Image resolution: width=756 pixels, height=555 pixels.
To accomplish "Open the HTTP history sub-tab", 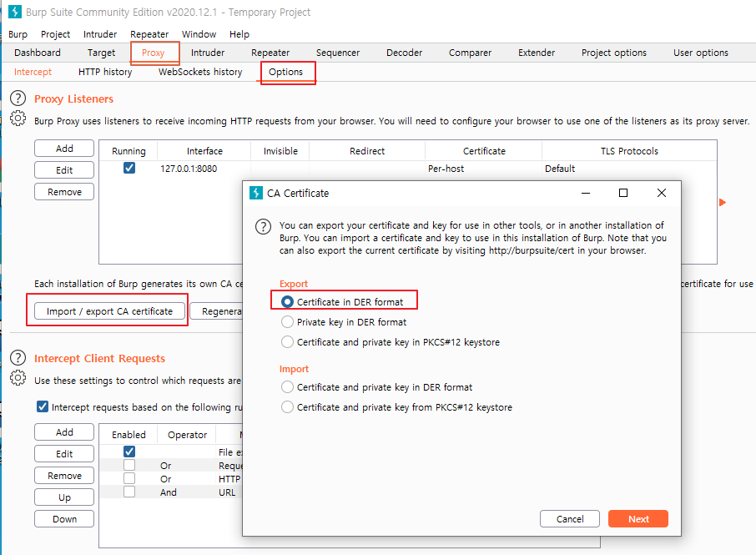I will (x=105, y=72).
